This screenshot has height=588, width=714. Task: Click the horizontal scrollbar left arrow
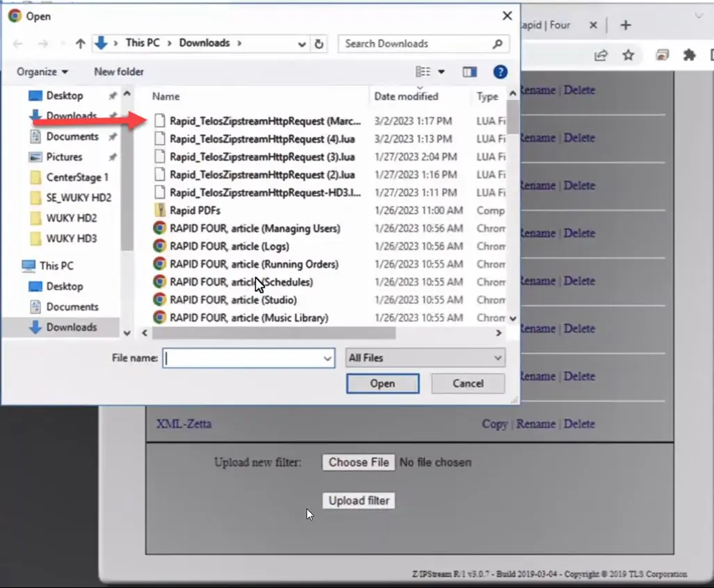(x=145, y=333)
